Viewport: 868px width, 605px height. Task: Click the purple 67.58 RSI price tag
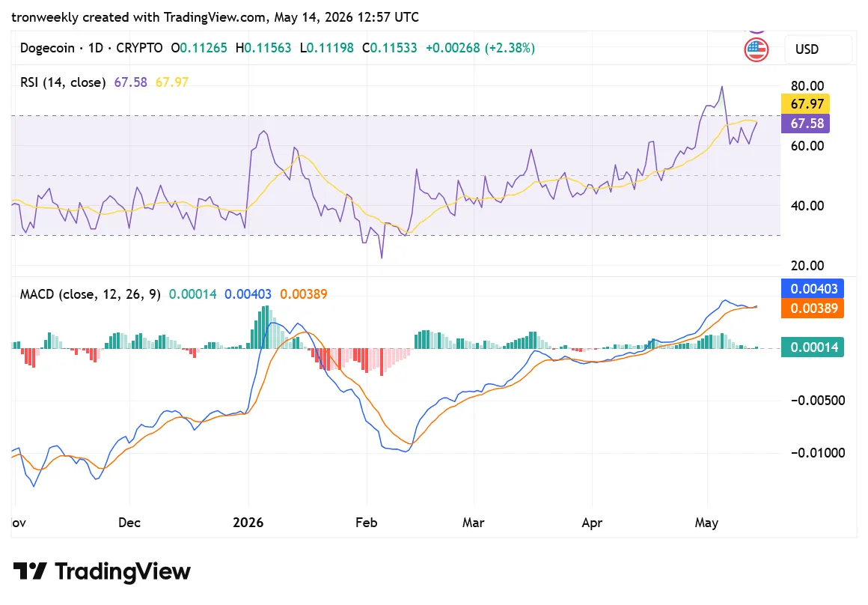click(x=805, y=123)
